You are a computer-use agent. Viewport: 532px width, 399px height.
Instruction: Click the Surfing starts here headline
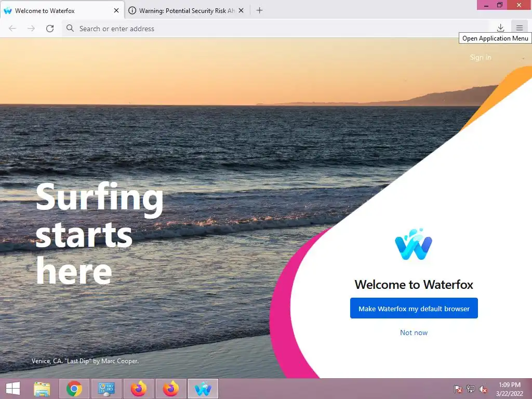[x=99, y=233]
